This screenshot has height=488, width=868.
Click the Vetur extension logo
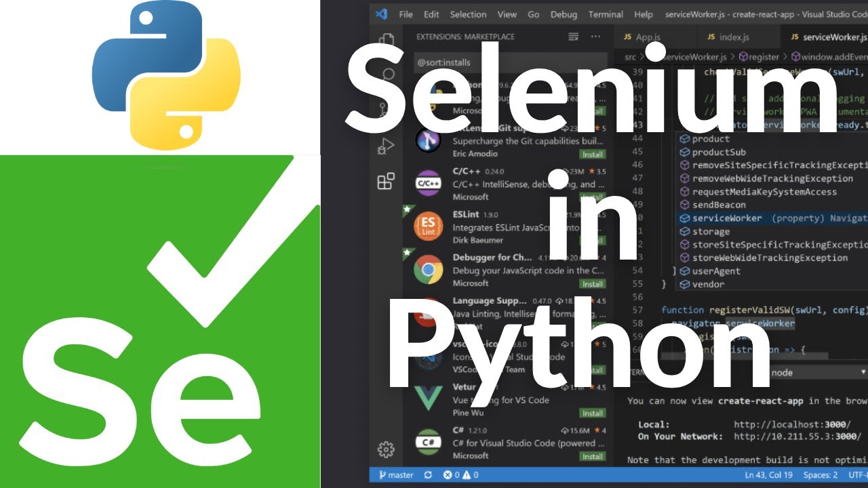(428, 399)
